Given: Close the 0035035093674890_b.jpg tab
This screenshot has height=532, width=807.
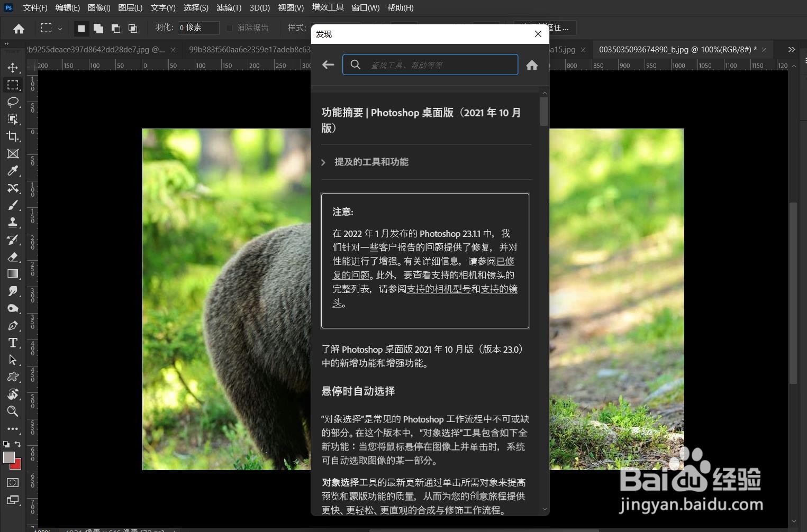Looking at the screenshot, I should tap(764, 50).
